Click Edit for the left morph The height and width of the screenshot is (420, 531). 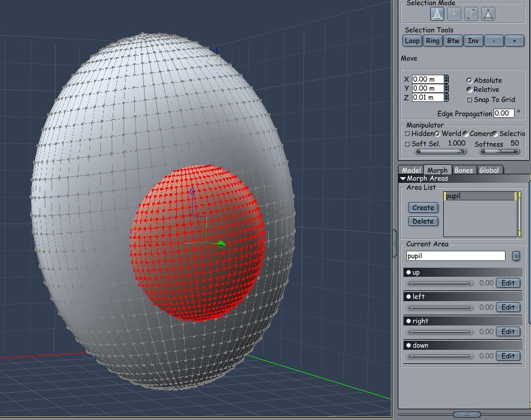point(508,307)
